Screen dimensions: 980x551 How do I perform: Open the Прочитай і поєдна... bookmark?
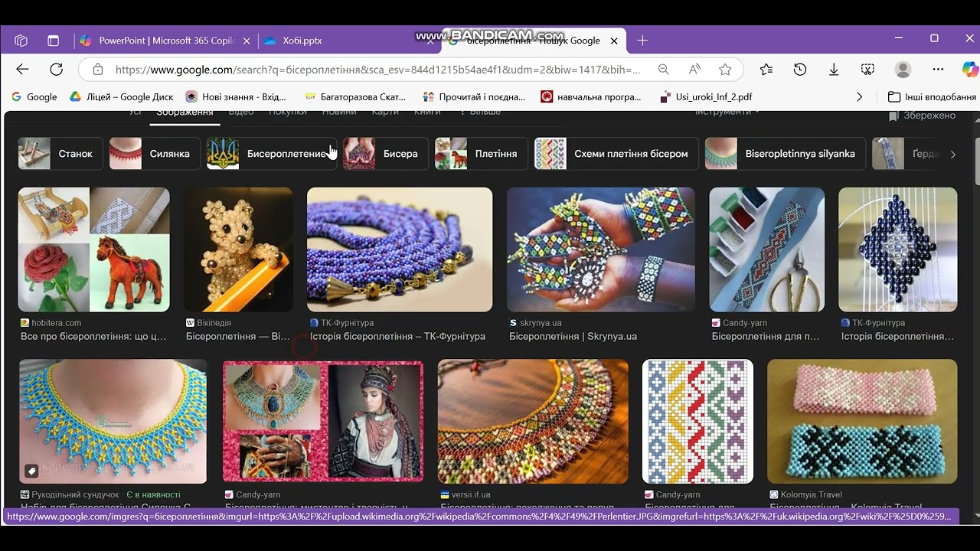[x=473, y=97]
